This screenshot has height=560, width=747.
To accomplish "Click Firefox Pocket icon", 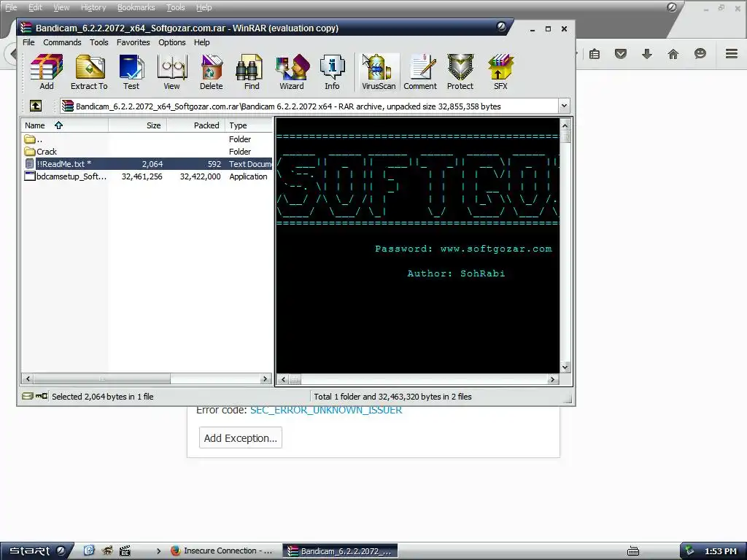I will coord(620,54).
